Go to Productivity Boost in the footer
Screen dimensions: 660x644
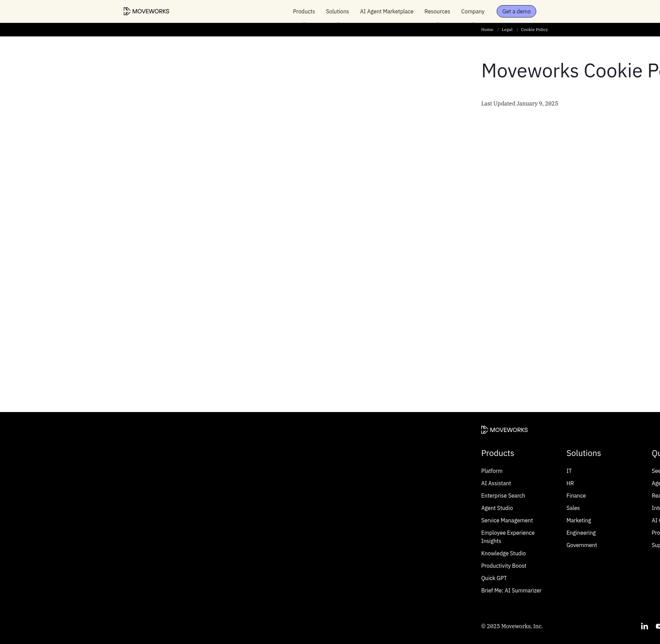pos(504,566)
